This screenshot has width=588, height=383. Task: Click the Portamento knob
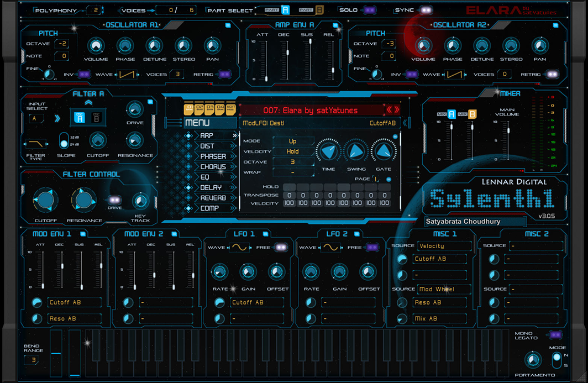point(533,360)
